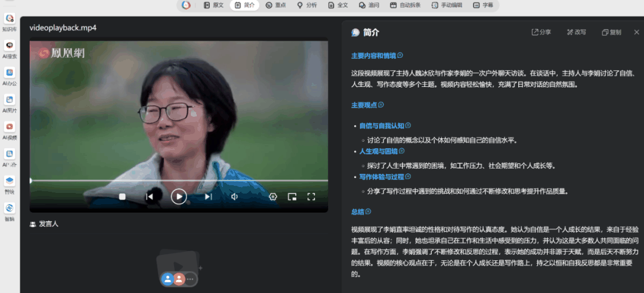Click the 复制 copy button
Image resolution: width=644 pixels, height=293 pixels.
tap(611, 32)
